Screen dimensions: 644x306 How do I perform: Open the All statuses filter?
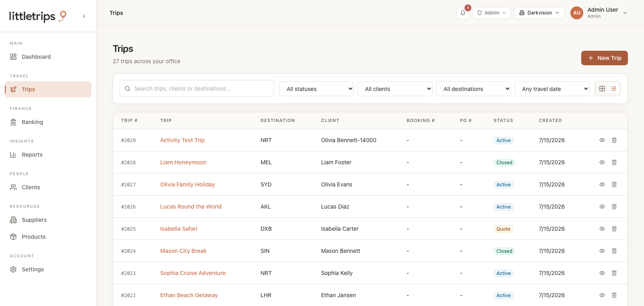pyautogui.click(x=316, y=89)
